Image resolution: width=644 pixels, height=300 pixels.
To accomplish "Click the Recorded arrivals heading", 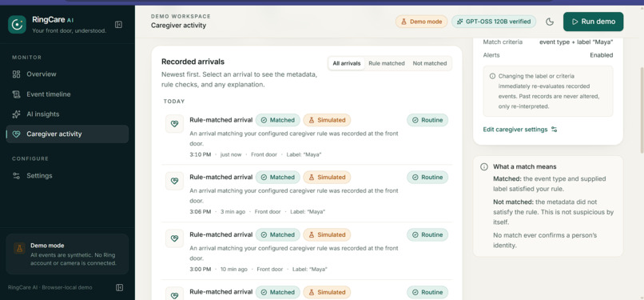I will pyautogui.click(x=193, y=62).
